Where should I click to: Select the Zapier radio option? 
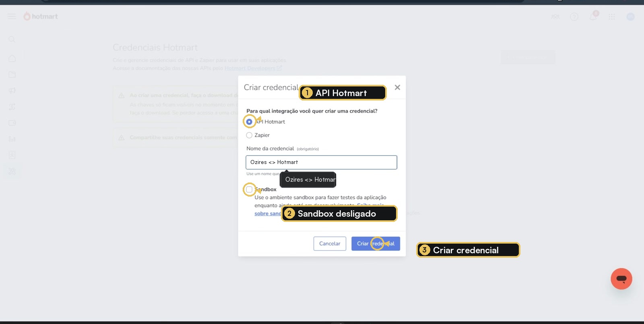point(249,135)
